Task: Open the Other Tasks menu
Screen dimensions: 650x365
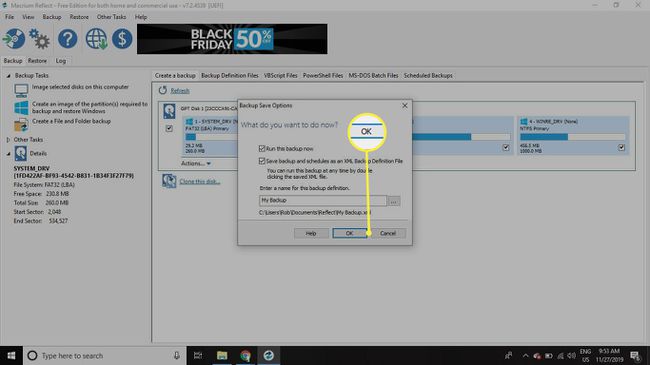Action: [111, 17]
